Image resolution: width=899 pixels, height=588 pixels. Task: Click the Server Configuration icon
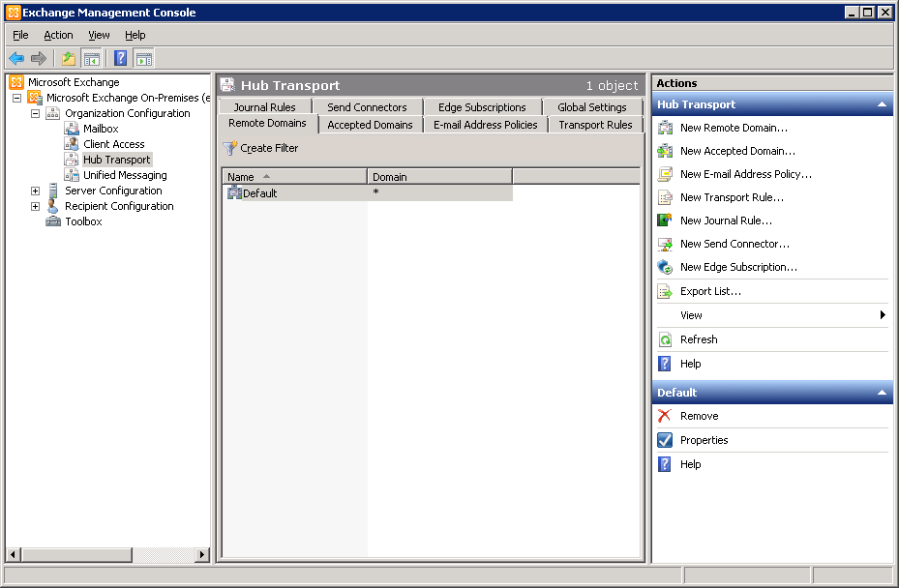pos(53,191)
